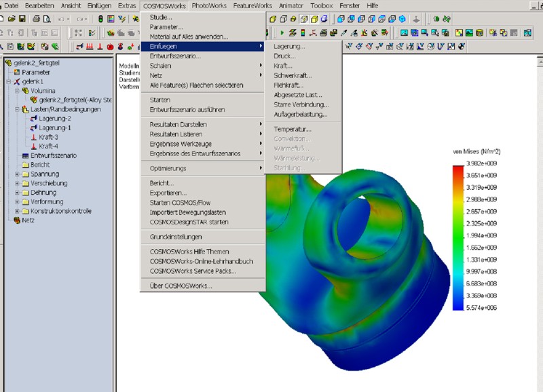Screen dimensions: 543x392
Task: Open the Datei menu
Action: (11, 5)
